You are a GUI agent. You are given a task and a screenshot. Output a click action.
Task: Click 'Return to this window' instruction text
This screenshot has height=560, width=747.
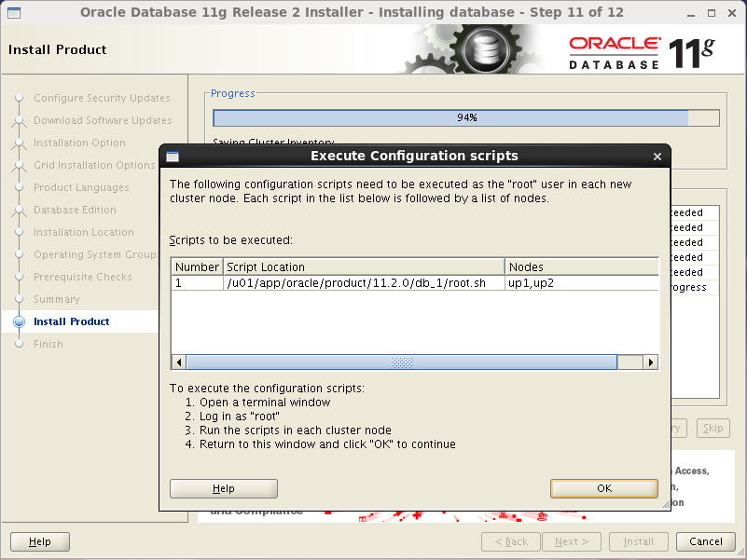327,444
